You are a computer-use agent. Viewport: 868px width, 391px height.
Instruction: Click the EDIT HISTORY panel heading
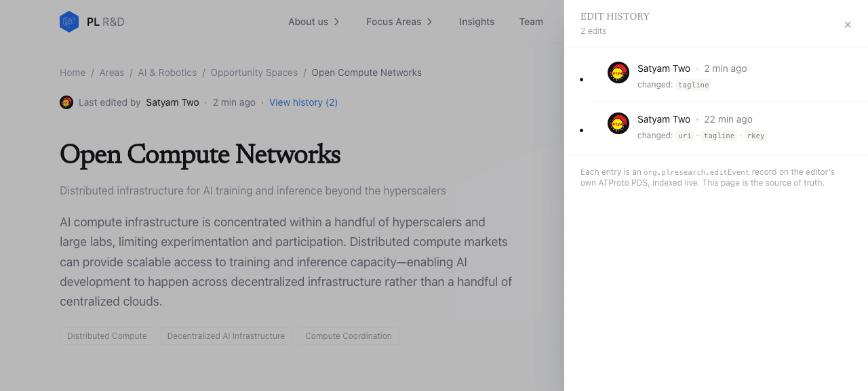coord(615,16)
